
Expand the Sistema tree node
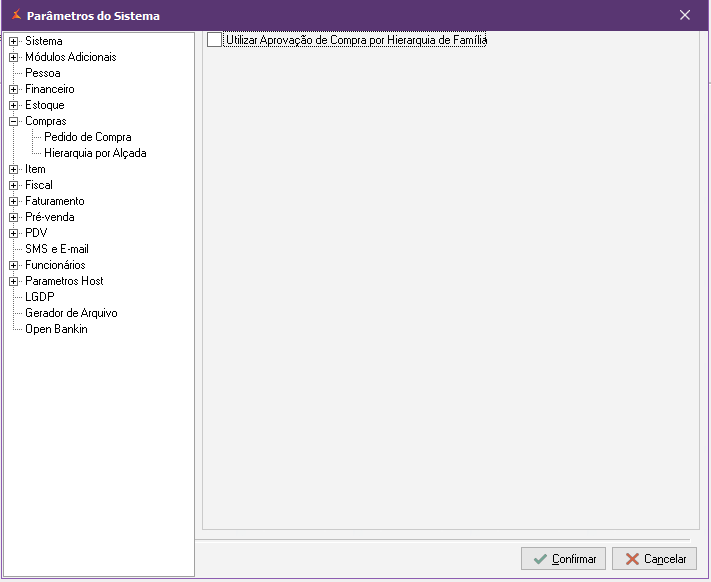[14, 42]
